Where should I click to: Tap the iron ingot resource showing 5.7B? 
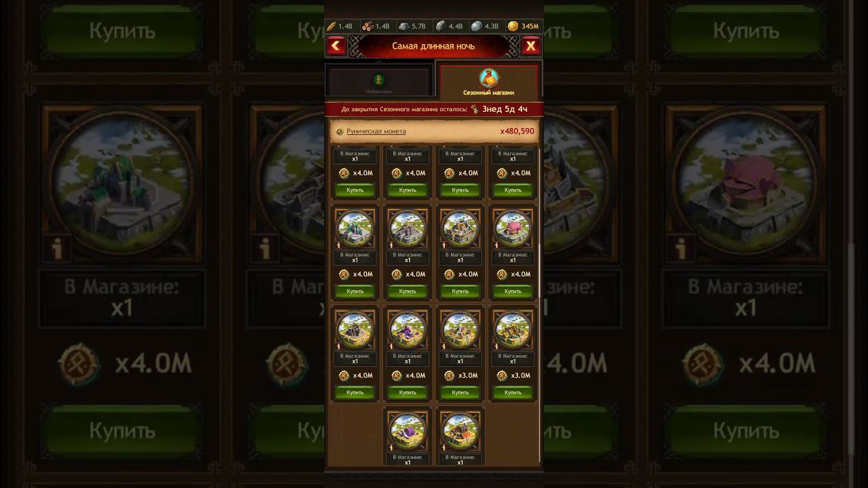pyautogui.click(x=412, y=26)
